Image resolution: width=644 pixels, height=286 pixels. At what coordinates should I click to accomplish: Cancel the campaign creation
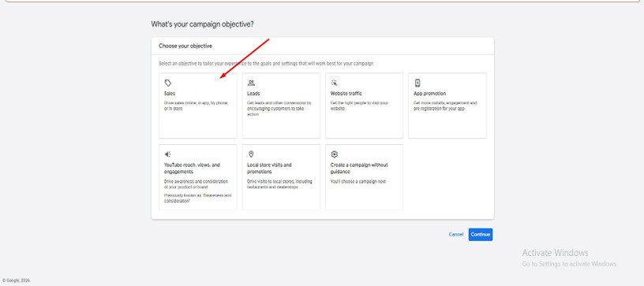tap(456, 234)
